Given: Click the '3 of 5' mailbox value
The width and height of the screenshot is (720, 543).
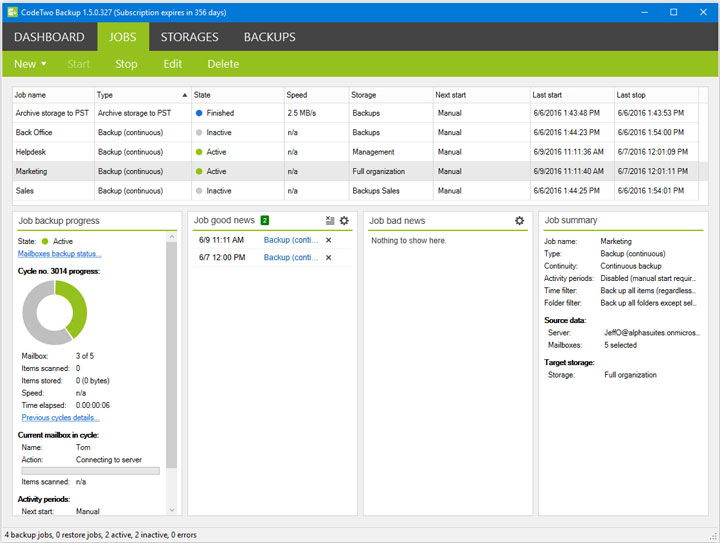Looking at the screenshot, I should (x=85, y=356).
